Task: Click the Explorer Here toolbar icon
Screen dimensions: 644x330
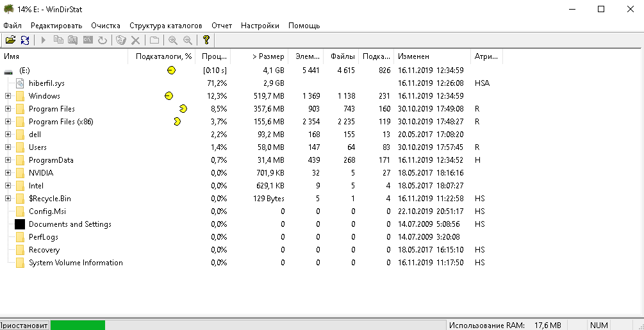Action: [72, 40]
